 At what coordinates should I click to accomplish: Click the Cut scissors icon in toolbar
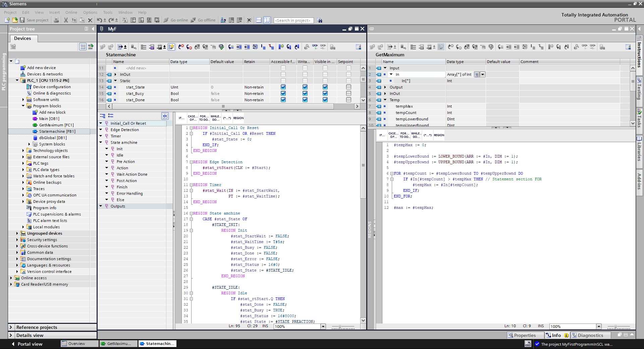coord(66,20)
